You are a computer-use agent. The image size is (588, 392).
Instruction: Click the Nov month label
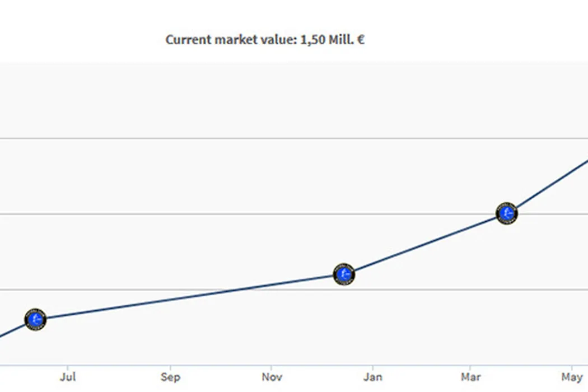coord(272,377)
